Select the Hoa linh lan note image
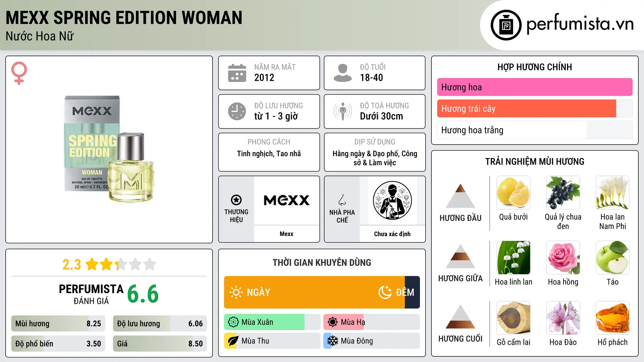Image resolution: width=644 pixels, height=362 pixels. pyautogui.click(x=514, y=258)
